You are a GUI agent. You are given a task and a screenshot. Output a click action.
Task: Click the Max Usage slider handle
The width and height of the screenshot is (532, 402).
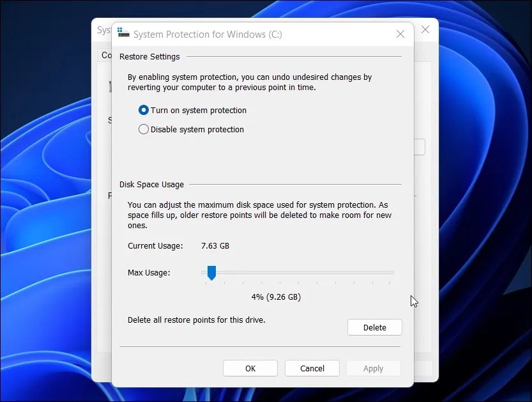(212, 272)
